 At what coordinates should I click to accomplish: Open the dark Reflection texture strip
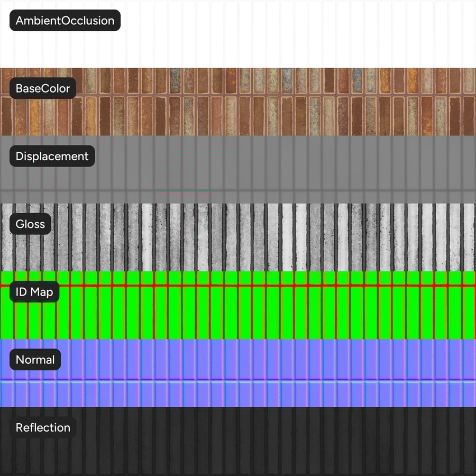238,442
